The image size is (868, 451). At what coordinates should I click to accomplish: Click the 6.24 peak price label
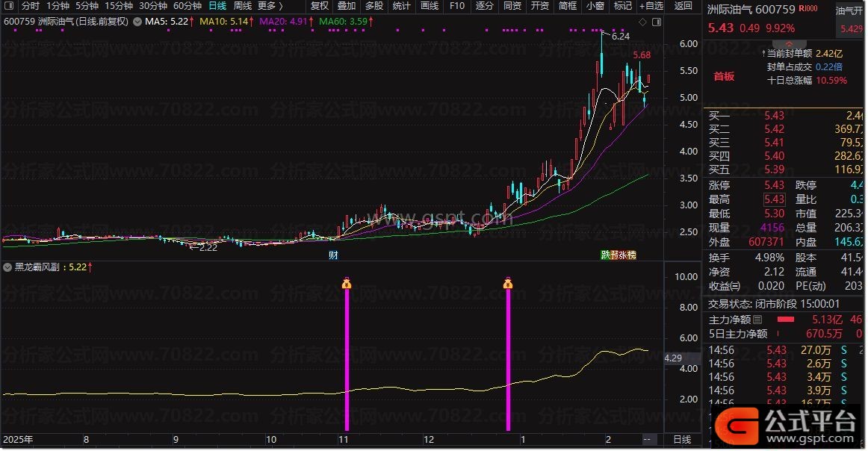[620, 36]
